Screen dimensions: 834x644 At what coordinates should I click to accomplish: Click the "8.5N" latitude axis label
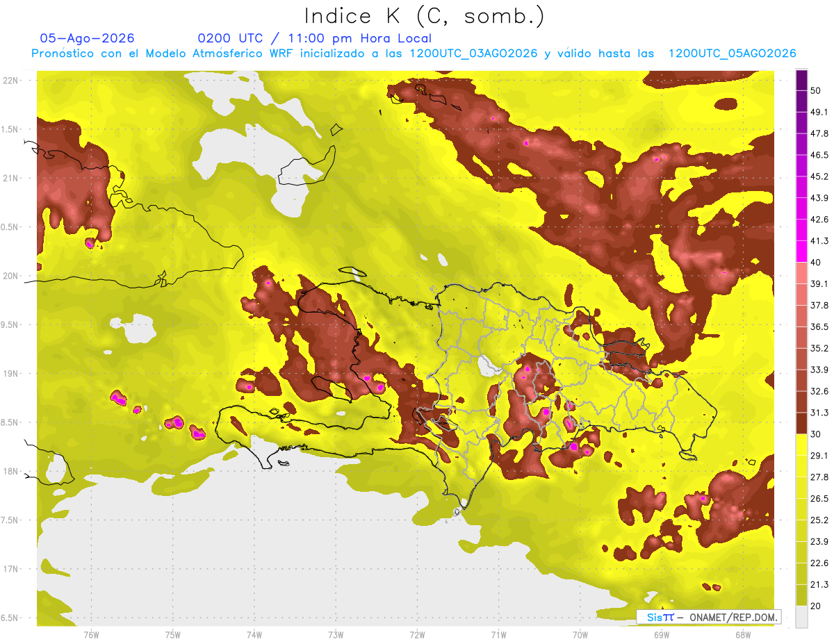point(10,422)
